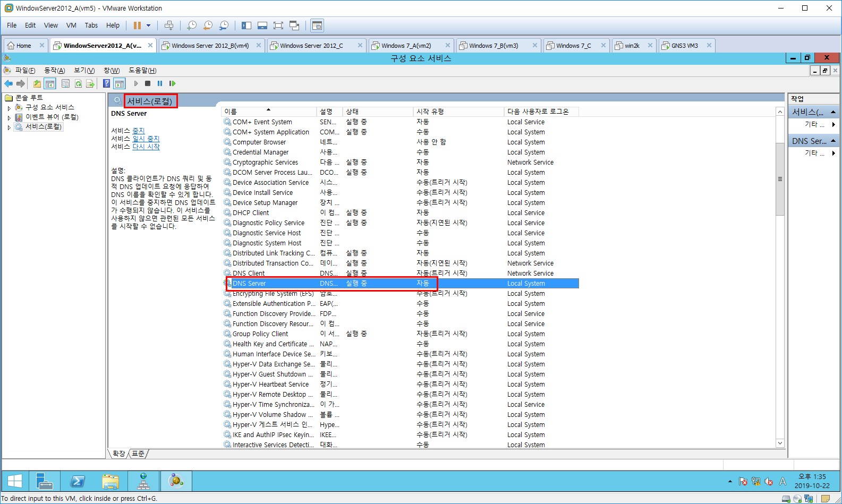Collapse the 서비스(... action section

(833, 112)
